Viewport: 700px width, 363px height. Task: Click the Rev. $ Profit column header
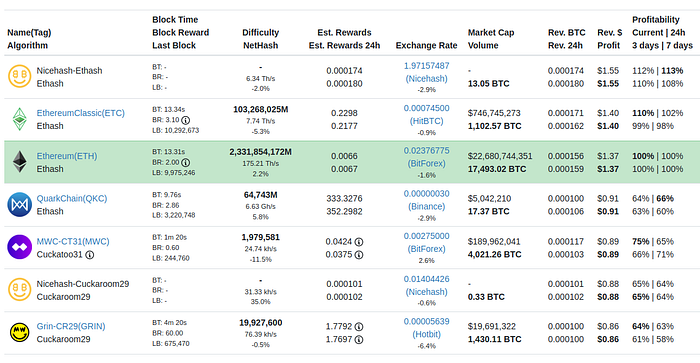click(x=609, y=39)
